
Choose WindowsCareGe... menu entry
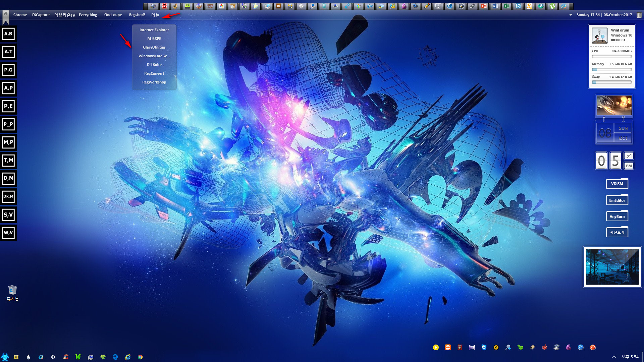[154, 56]
